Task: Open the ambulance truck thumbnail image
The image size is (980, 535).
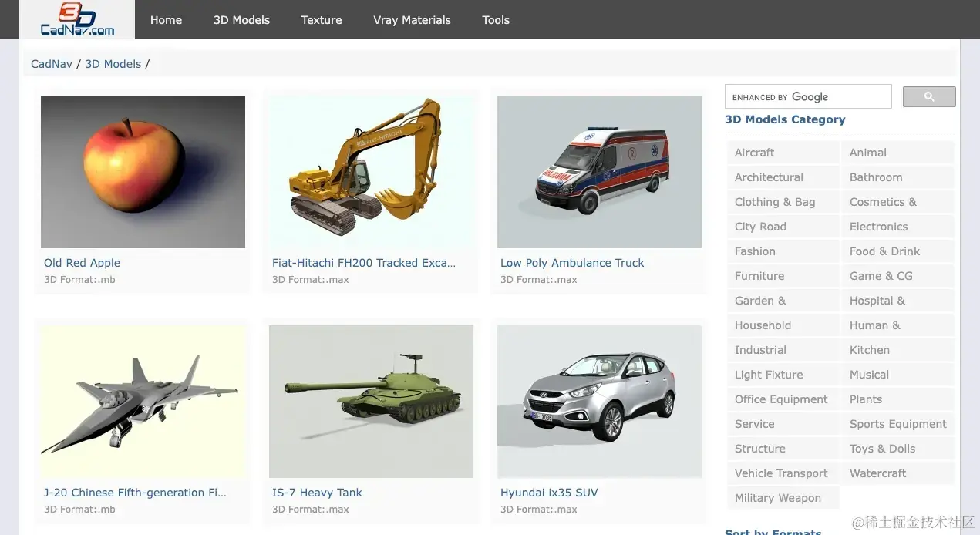Action: 599,172
